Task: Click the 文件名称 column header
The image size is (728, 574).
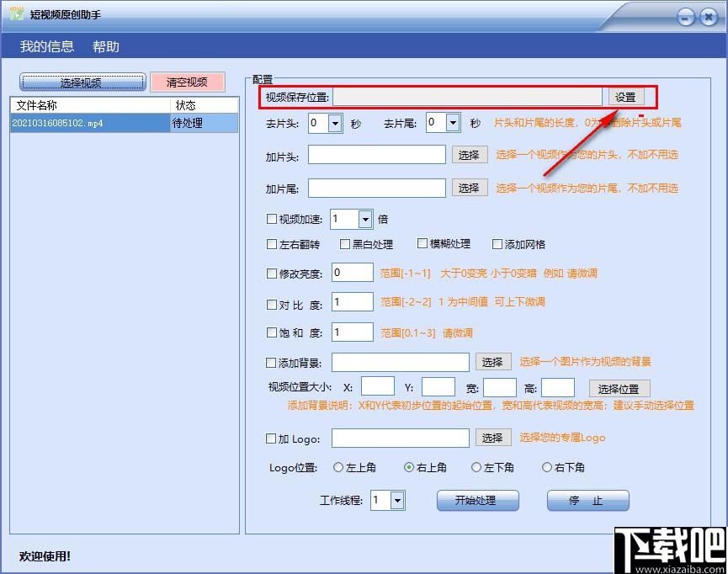Action: 90,105
